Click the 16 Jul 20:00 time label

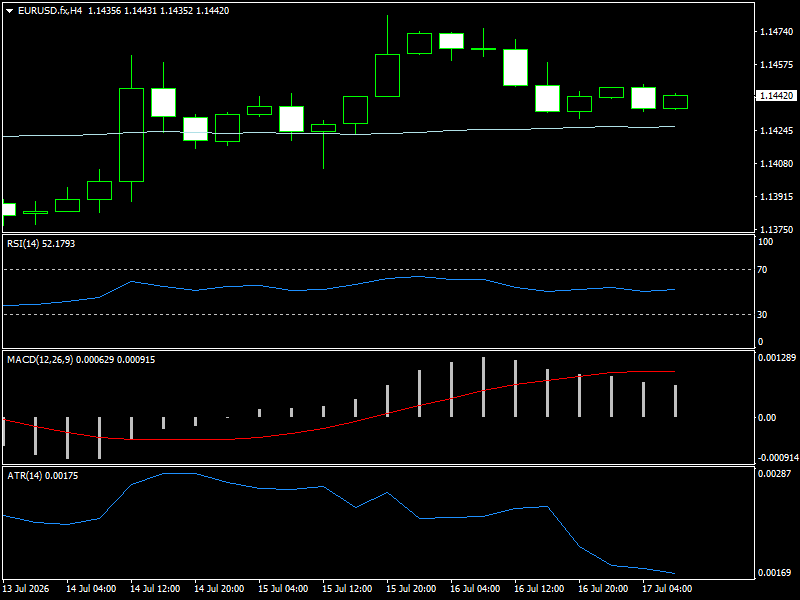603,589
